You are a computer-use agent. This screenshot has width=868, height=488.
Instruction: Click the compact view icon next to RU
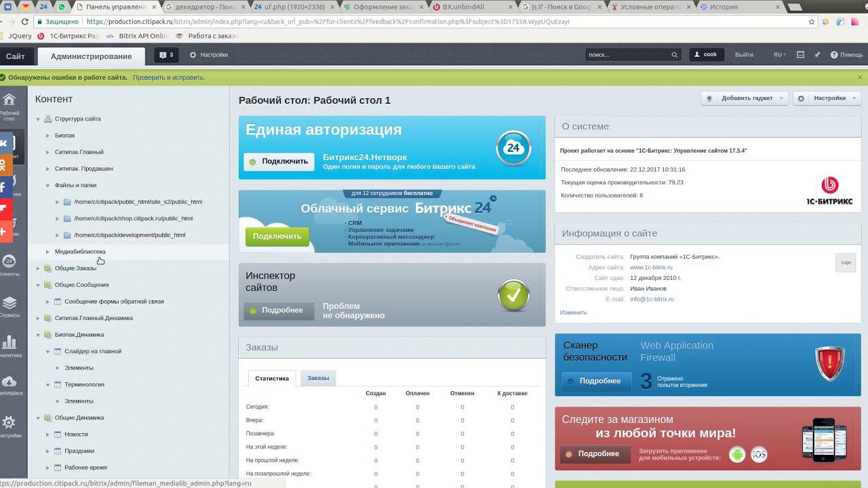tap(800, 55)
